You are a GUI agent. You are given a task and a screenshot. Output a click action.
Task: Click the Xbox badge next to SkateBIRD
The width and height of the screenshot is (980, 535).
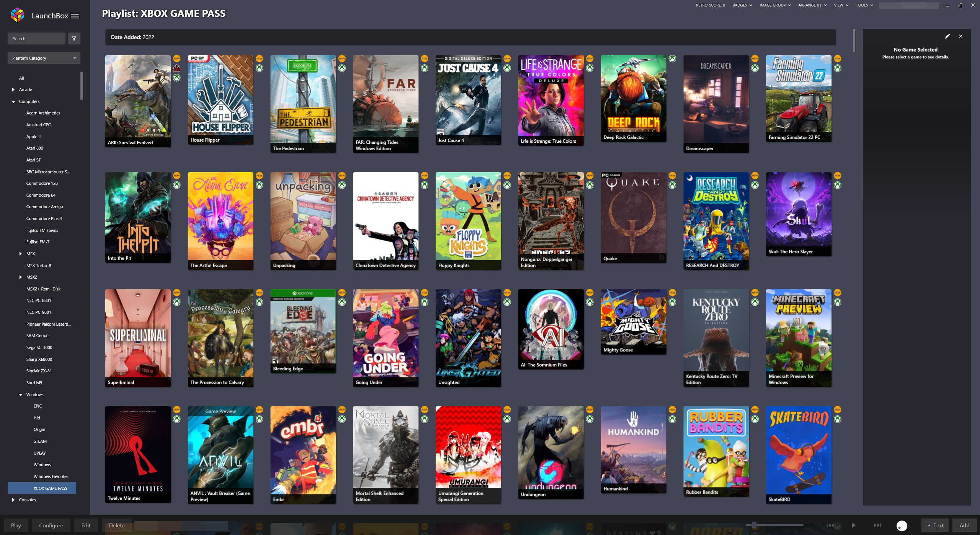click(x=838, y=419)
